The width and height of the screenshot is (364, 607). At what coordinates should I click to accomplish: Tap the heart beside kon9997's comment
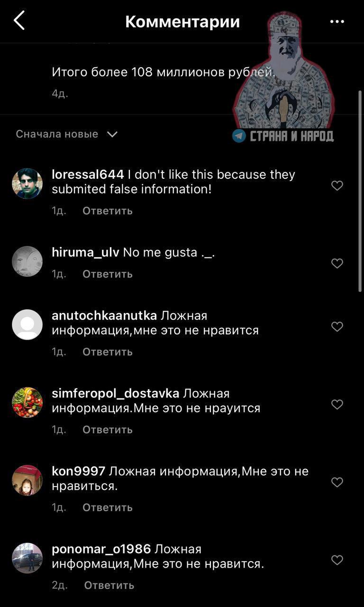[337, 482]
